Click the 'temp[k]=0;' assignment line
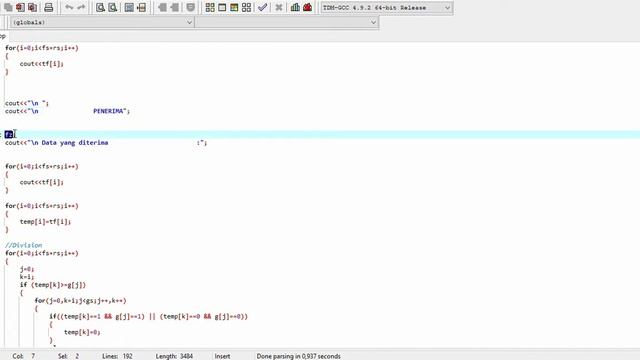The height and width of the screenshot is (360, 640). pyautogui.click(x=82, y=332)
